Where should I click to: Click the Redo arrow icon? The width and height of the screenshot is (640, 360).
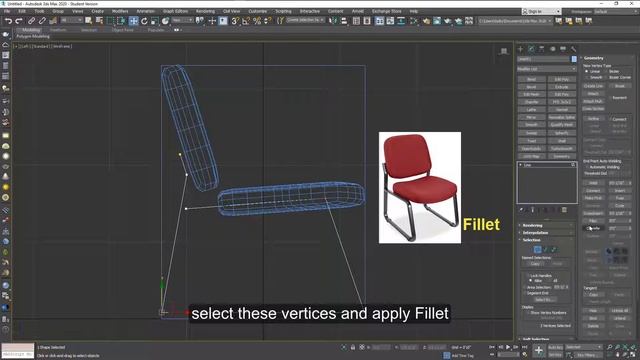19,21
